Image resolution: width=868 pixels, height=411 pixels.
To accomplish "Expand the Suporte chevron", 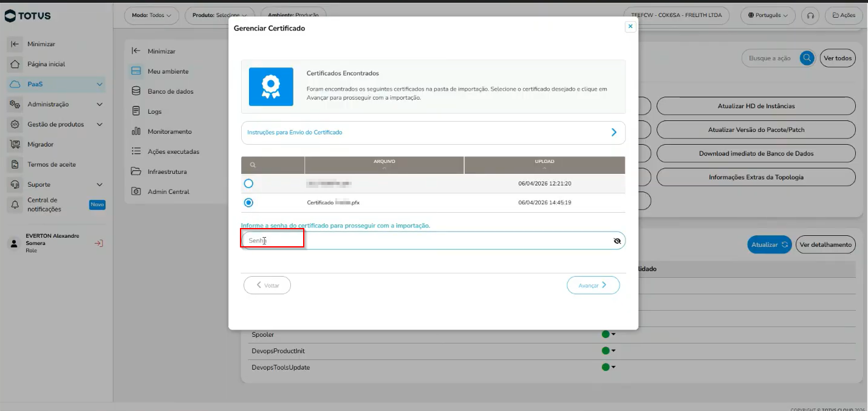I will pos(100,185).
